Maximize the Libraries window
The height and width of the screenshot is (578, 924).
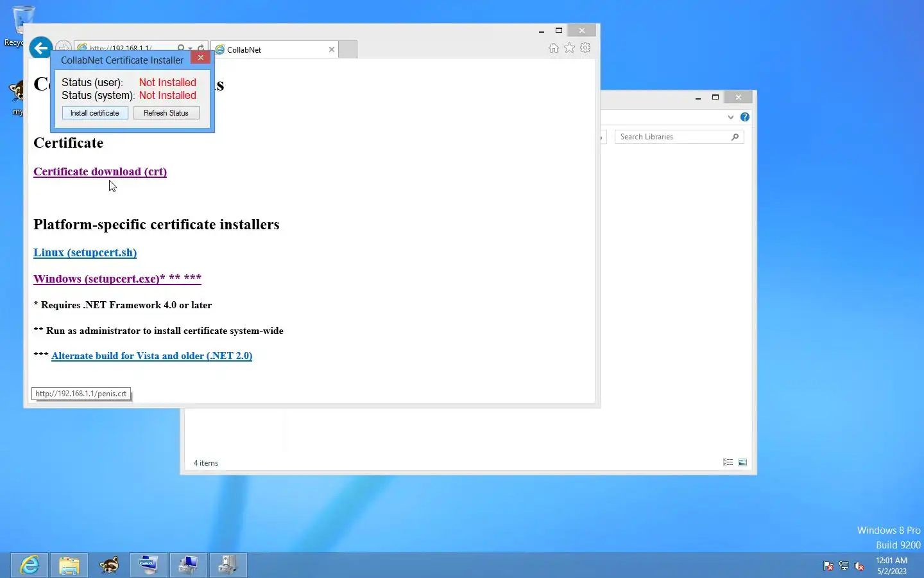[x=715, y=98]
